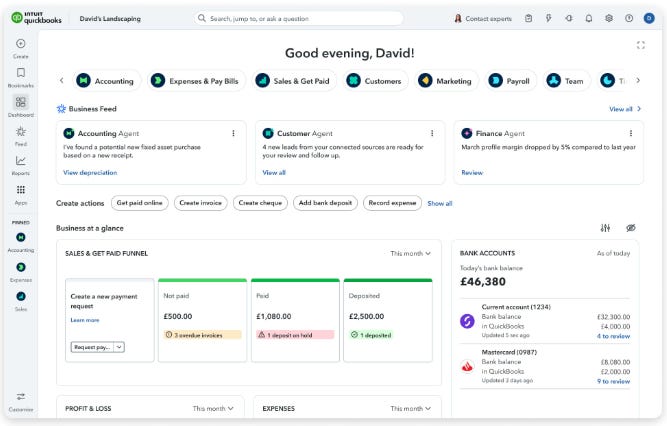The width and height of the screenshot is (667, 426).
Task: Click View all in Customer Agent card
Action: point(274,172)
